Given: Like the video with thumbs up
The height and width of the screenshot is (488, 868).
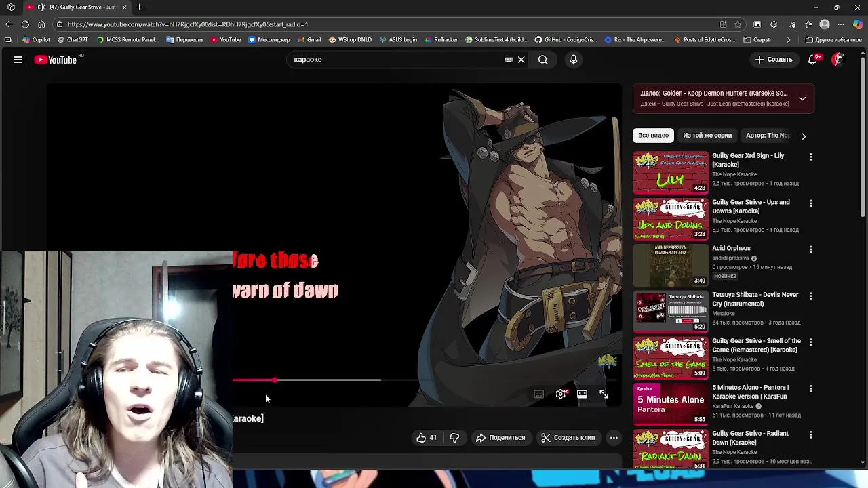Looking at the screenshot, I should click(427, 438).
